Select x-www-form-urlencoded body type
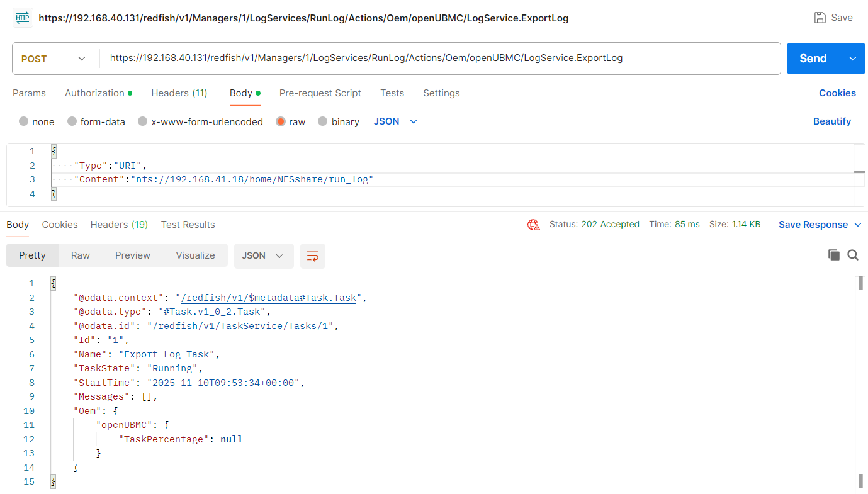Screen dimensions: 868x494 [x=143, y=121]
